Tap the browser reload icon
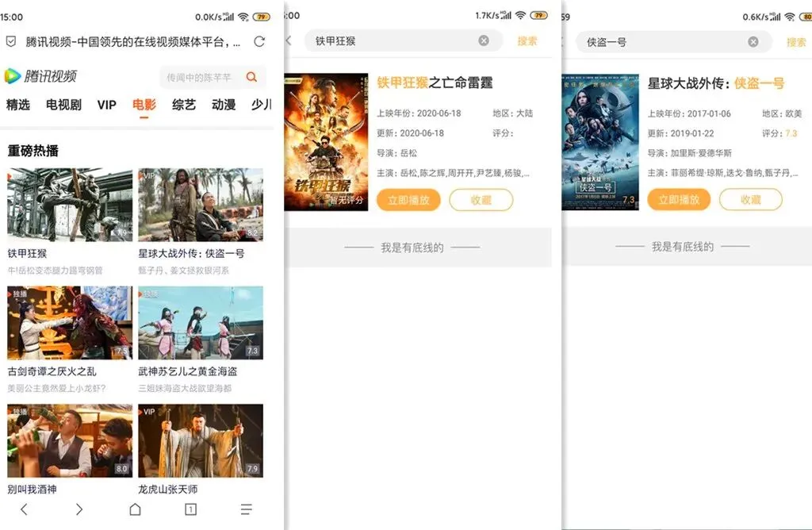Viewport: 812px width, 530px height. point(259,41)
